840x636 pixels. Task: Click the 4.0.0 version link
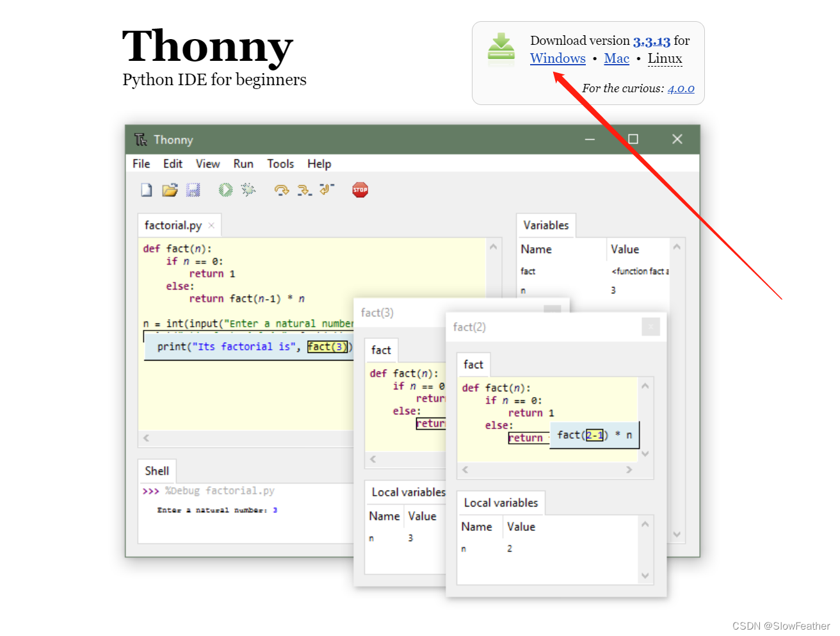pyautogui.click(x=681, y=88)
